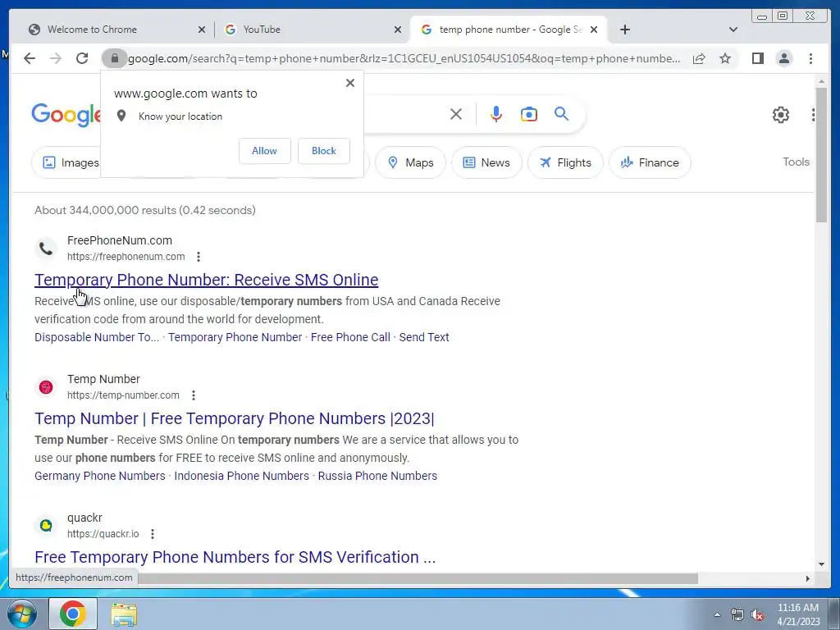Screen dimensions: 840x630
Task: Open the Windows Start menu
Action: click(21, 614)
